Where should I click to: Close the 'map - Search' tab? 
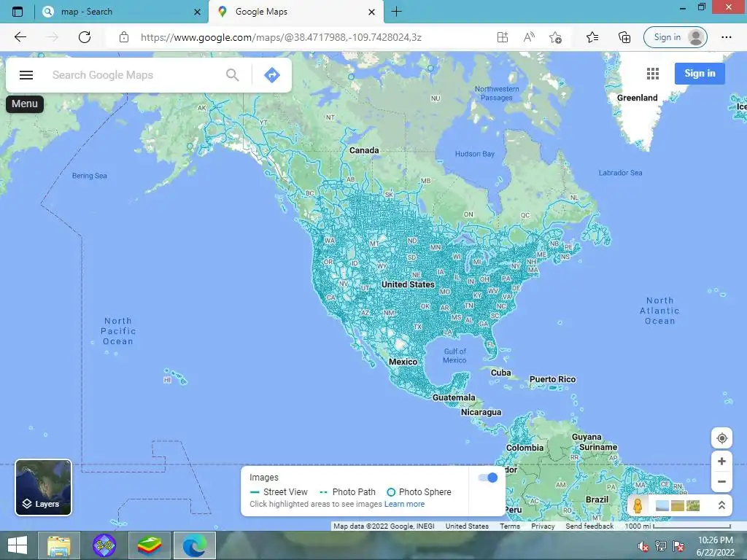click(x=197, y=12)
